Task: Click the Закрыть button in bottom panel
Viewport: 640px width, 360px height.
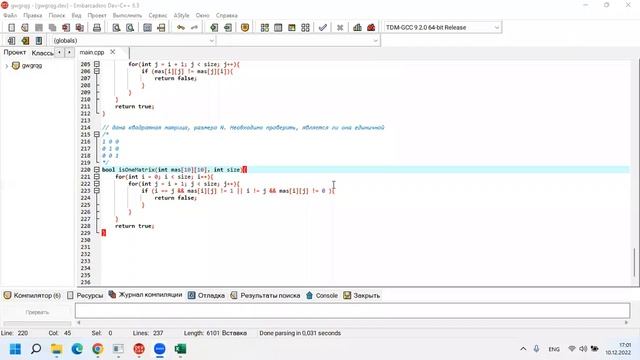Action: (x=362, y=295)
